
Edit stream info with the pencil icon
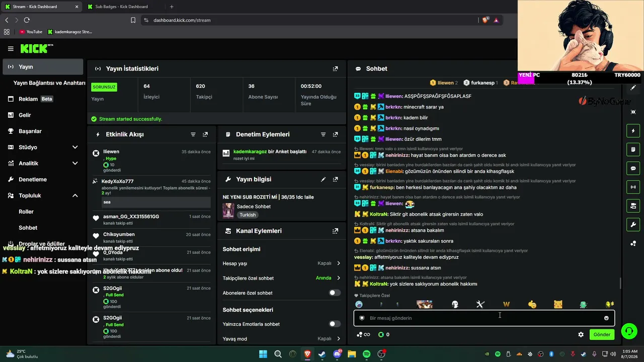pyautogui.click(x=323, y=179)
